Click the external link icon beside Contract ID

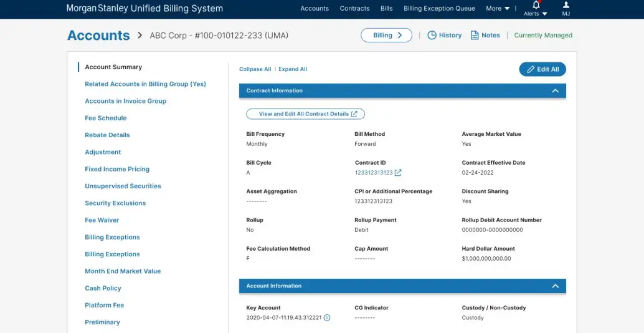click(x=397, y=173)
